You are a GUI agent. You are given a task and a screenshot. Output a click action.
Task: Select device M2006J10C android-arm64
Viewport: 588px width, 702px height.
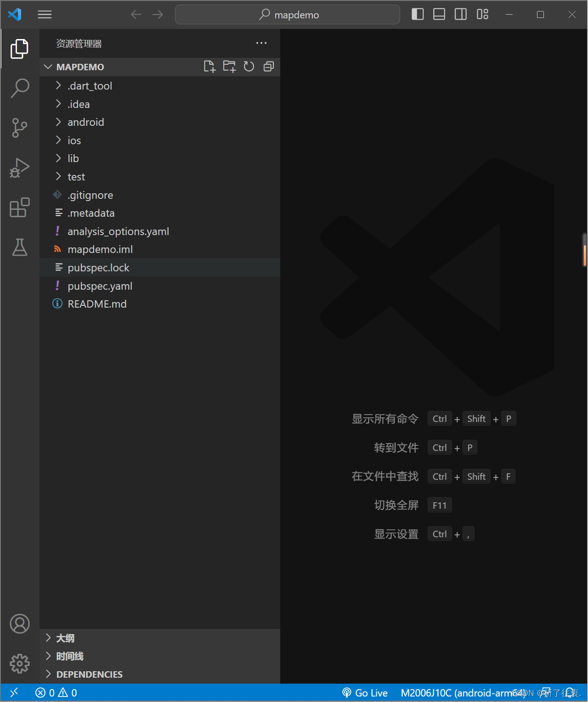(x=464, y=693)
